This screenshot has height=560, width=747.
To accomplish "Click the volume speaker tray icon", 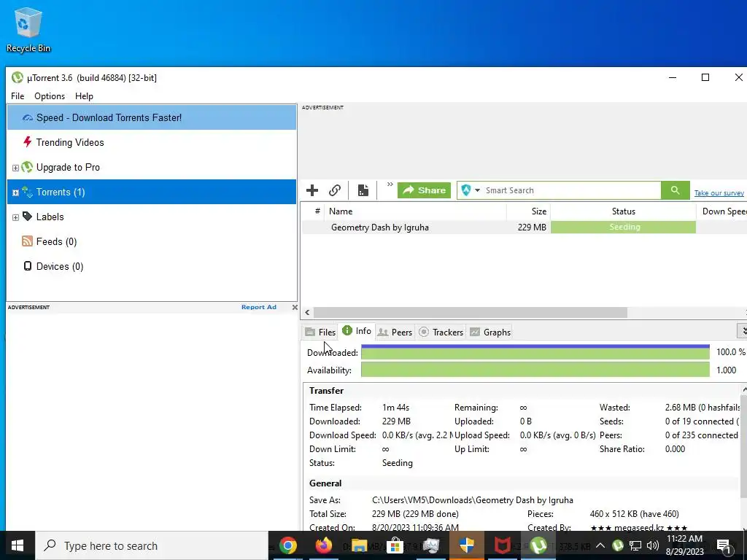I will pos(653,545).
